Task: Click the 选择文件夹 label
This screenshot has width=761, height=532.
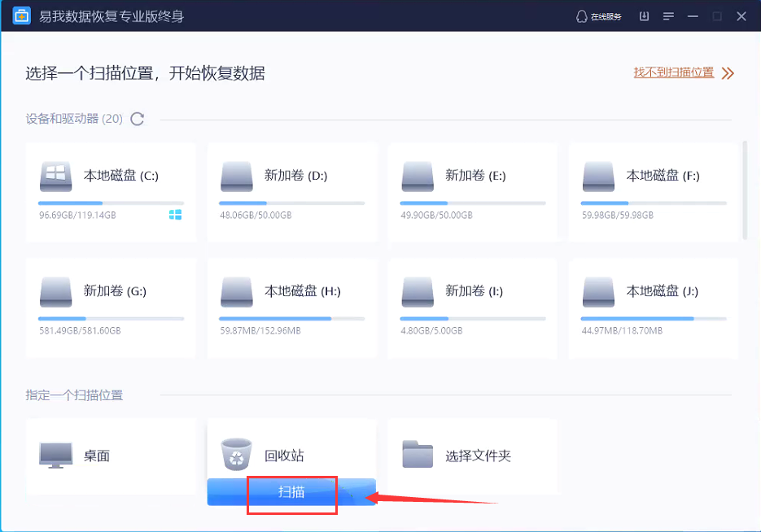Action: pos(478,456)
